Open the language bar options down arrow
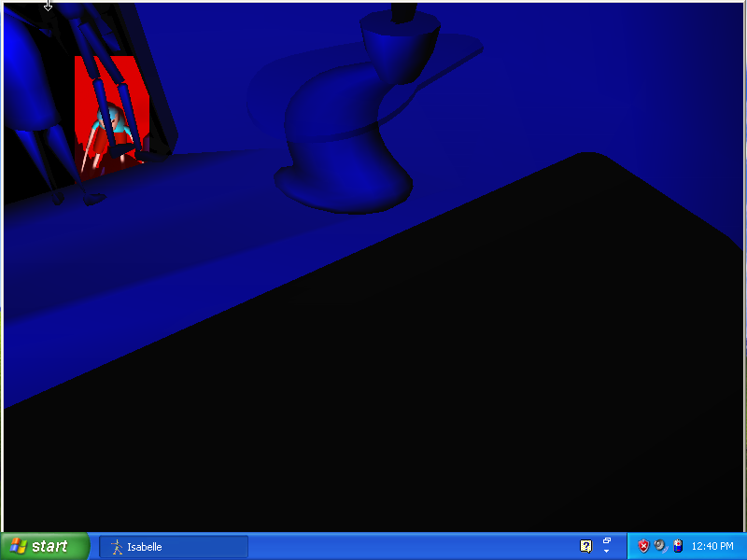This screenshot has height=560, width=747. point(606,552)
